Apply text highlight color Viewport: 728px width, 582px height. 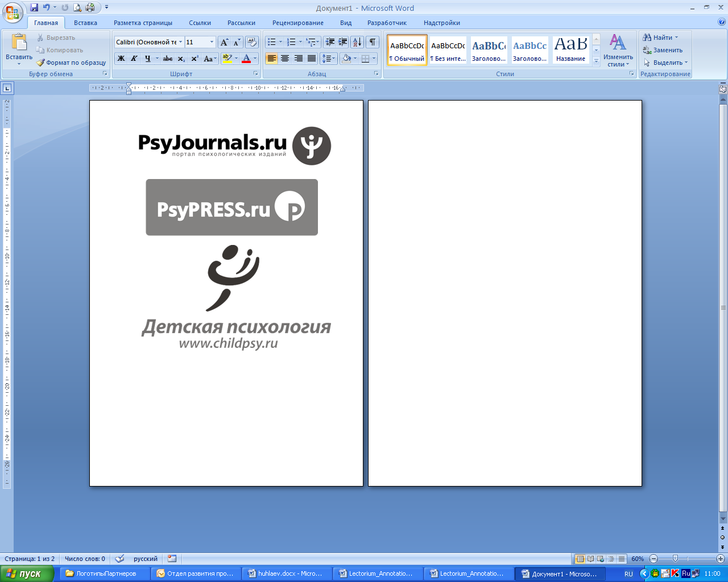pyautogui.click(x=227, y=58)
